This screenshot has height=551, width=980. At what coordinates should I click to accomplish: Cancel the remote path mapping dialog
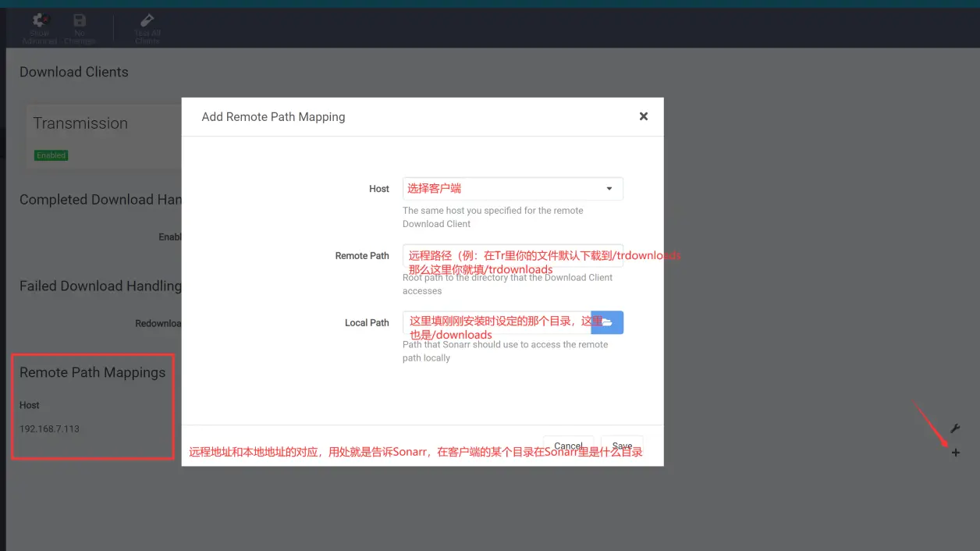pyautogui.click(x=568, y=446)
